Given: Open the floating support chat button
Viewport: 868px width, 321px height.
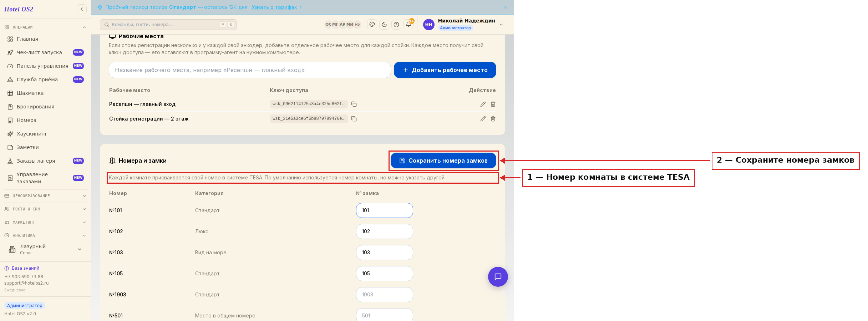Looking at the screenshot, I should pos(498,277).
